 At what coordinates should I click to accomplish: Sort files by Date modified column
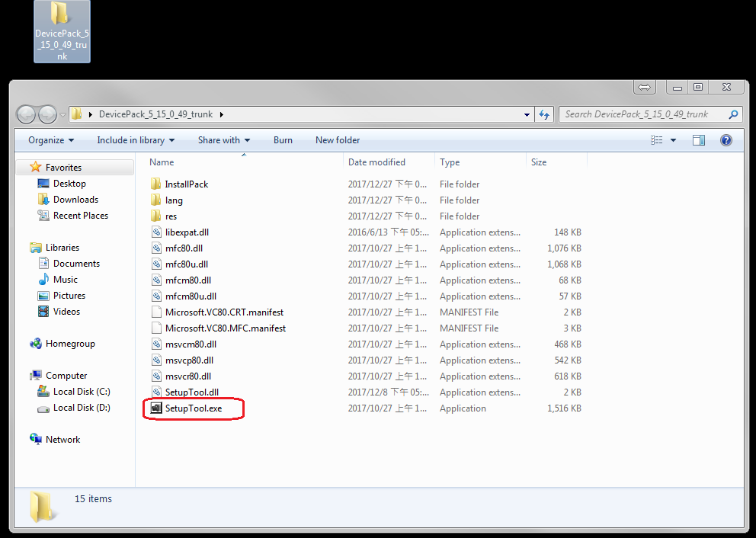coord(376,162)
